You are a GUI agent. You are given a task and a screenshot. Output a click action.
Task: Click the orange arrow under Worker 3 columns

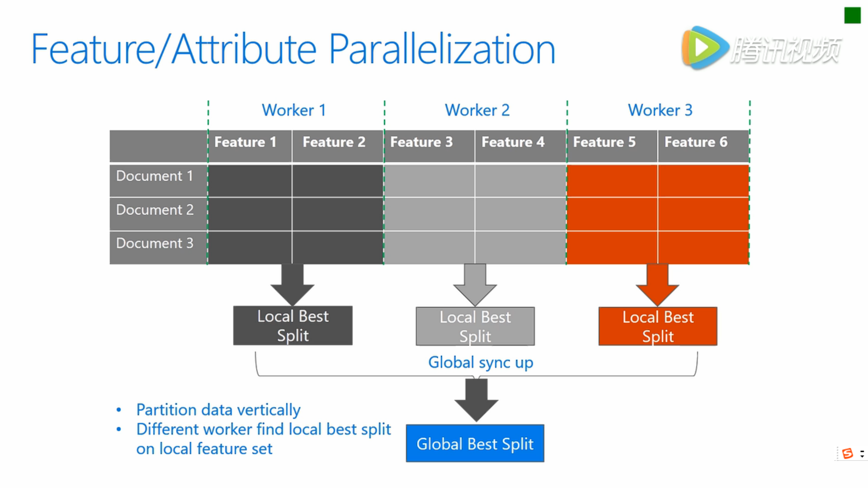[658, 285]
